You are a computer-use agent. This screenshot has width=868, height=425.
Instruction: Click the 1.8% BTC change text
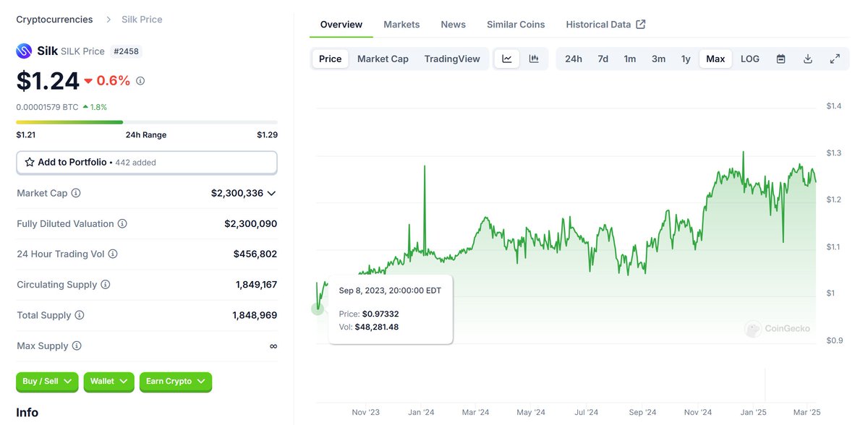click(x=98, y=107)
